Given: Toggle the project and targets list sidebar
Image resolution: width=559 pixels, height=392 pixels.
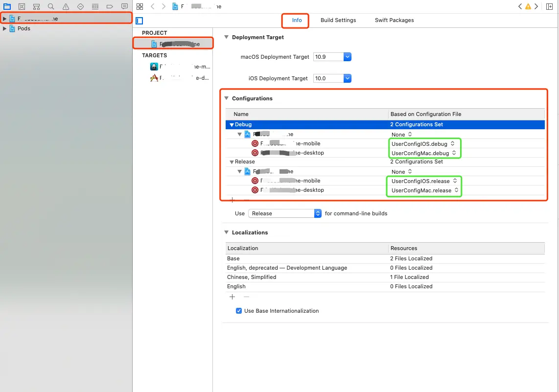Looking at the screenshot, I should pyautogui.click(x=140, y=21).
